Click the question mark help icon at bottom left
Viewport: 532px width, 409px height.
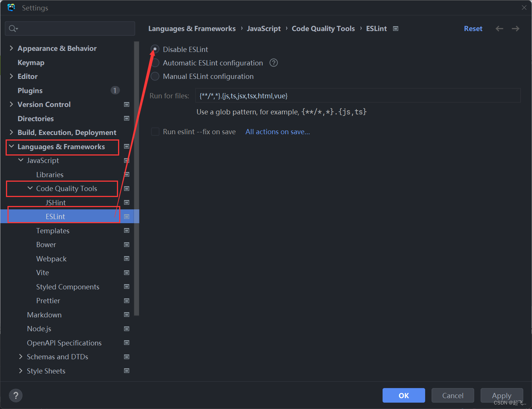coord(15,395)
